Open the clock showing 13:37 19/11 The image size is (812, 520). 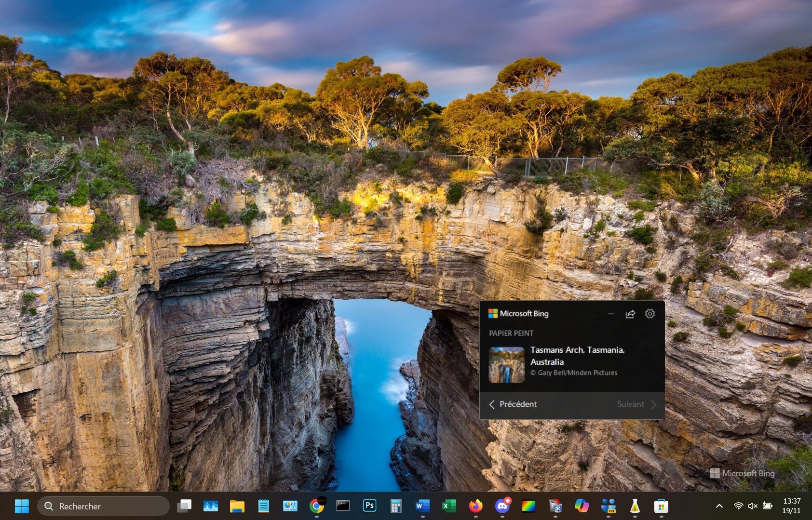791,506
